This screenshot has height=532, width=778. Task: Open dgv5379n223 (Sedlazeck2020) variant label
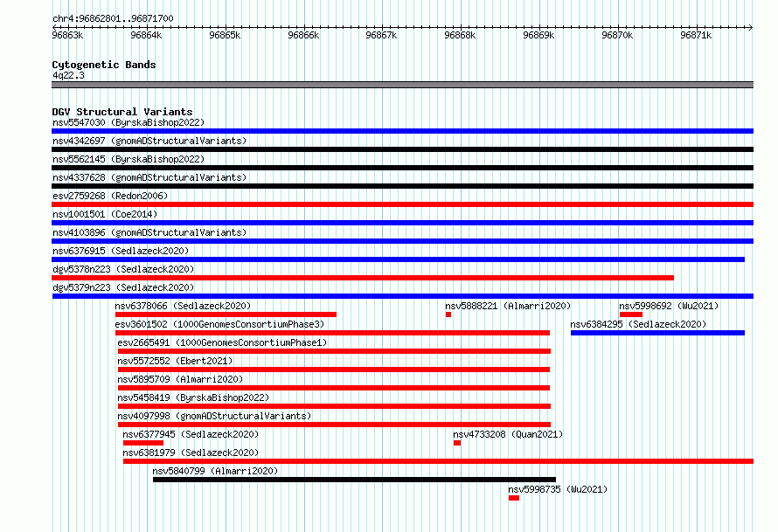coord(123,287)
